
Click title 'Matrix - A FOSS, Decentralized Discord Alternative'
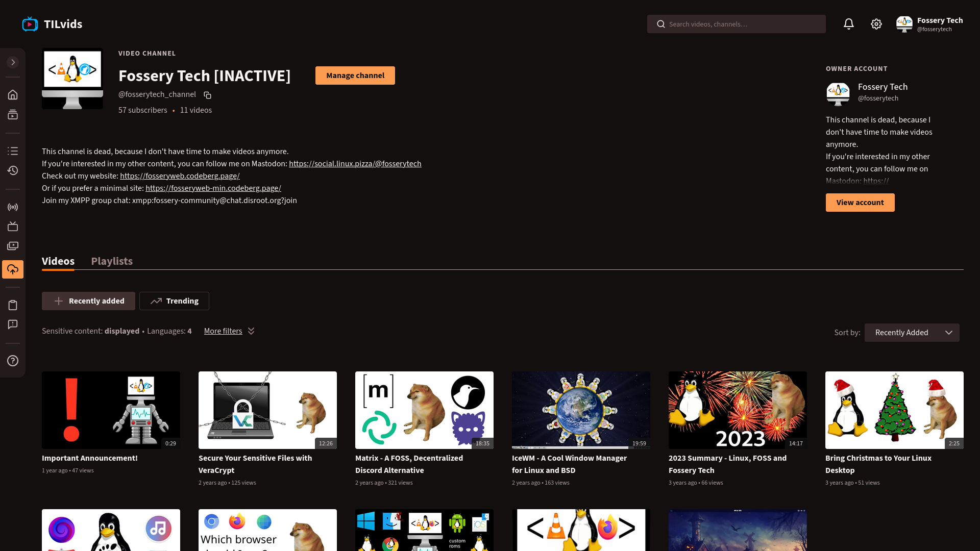pos(409,464)
